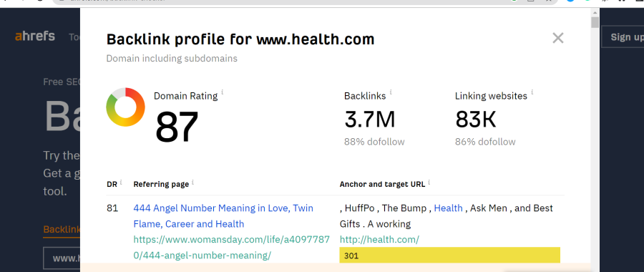Click the yellow 301 redirect badge

pyautogui.click(x=450, y=255)
